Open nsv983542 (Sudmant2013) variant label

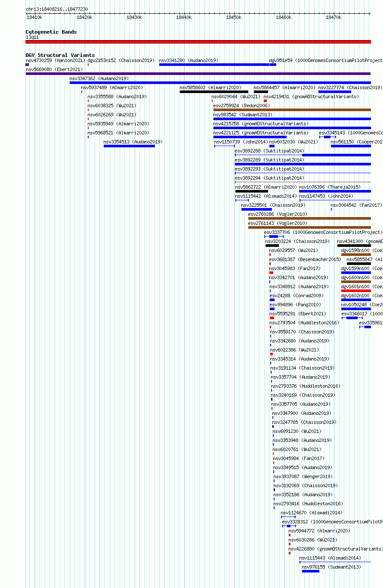[x=243, y=115]
